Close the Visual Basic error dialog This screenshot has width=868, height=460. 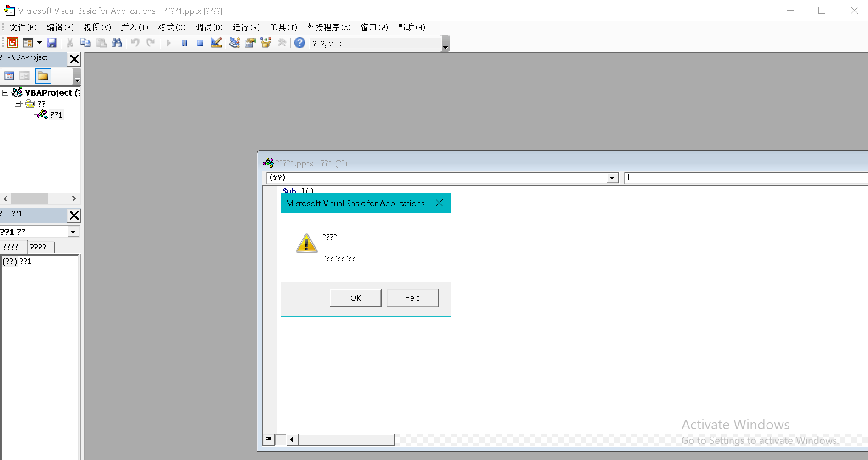point(440,203)
